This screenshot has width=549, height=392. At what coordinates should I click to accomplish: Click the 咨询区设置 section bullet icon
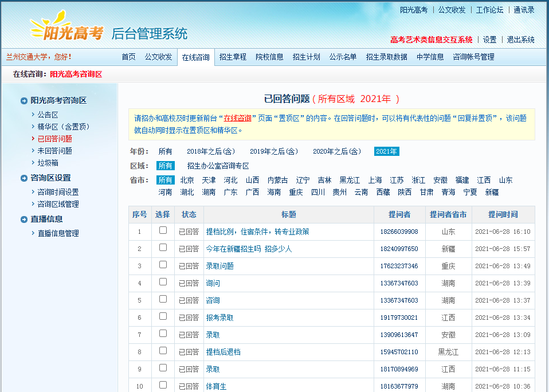coord(24,178)
